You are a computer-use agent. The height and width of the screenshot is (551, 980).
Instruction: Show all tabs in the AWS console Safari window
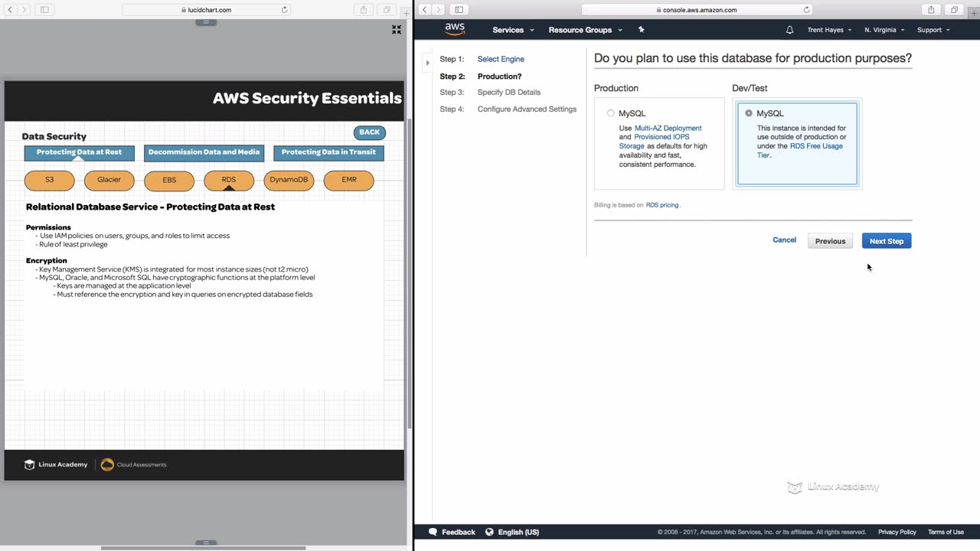click(x=954, y=10)
